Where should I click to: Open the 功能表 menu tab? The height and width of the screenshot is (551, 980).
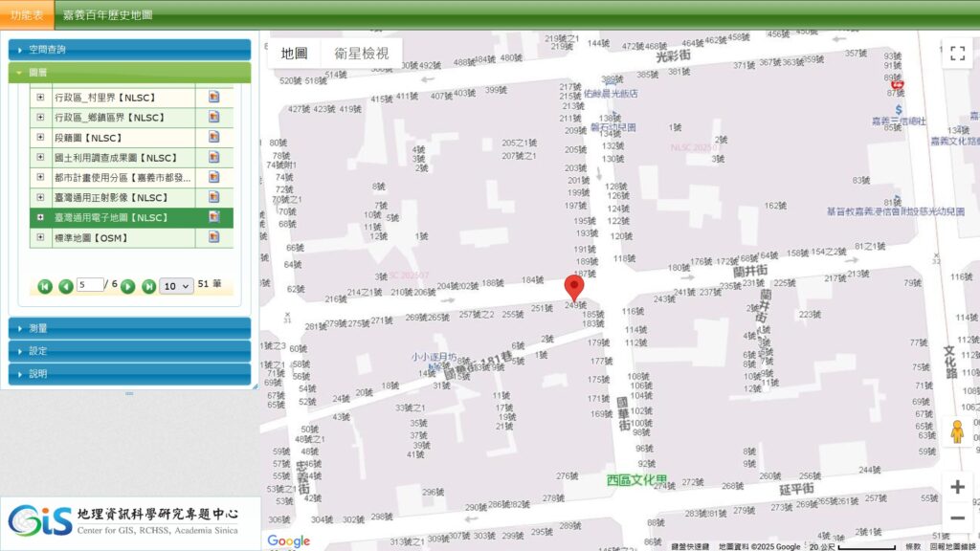[x=27, y=15]
